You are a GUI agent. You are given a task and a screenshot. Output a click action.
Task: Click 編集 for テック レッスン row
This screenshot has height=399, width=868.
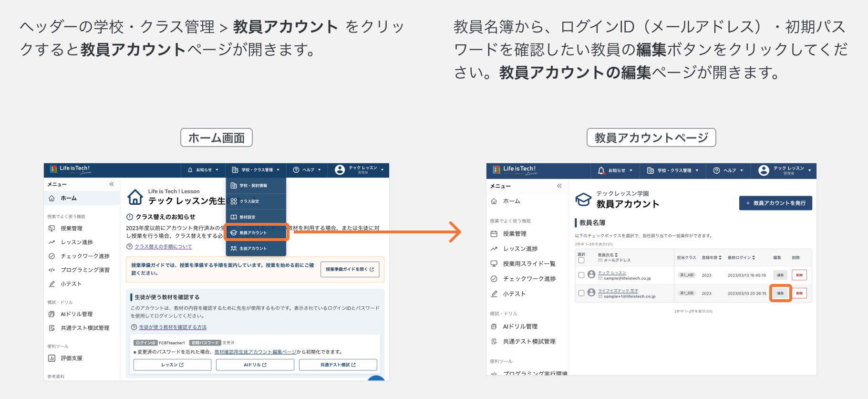pos(780,275)
